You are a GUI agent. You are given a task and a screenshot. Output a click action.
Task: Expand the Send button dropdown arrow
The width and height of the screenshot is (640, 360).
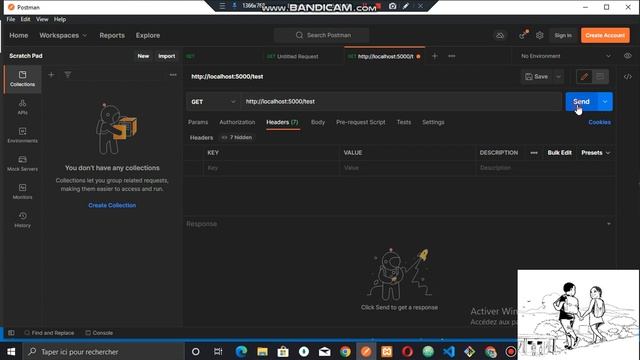pyautogui.click(x=605, y=102)
